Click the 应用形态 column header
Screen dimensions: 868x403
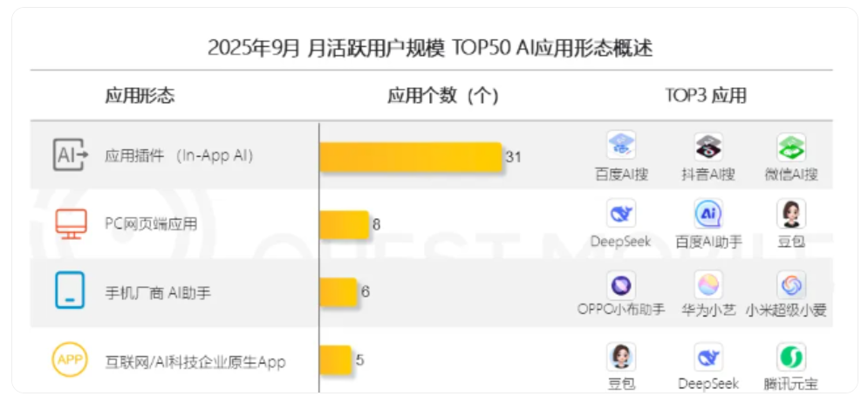pyautogui.click(x=140, y=96)
